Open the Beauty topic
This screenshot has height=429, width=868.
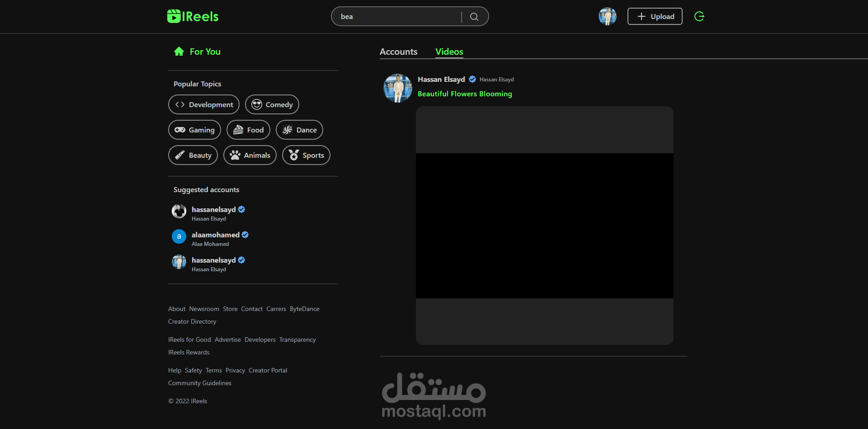[193, 155]
